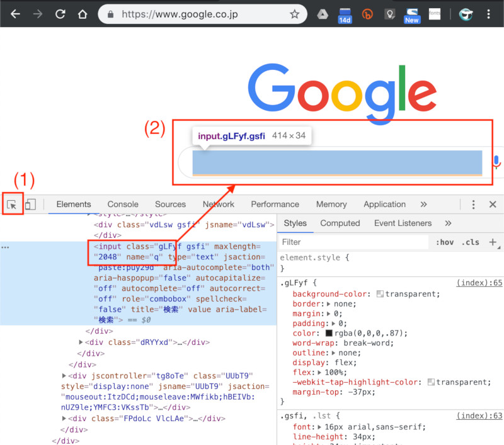Image resolution: width=504 pixels, height=445 pixels.
Task: Switch to the Console tab
Action: 122,204
